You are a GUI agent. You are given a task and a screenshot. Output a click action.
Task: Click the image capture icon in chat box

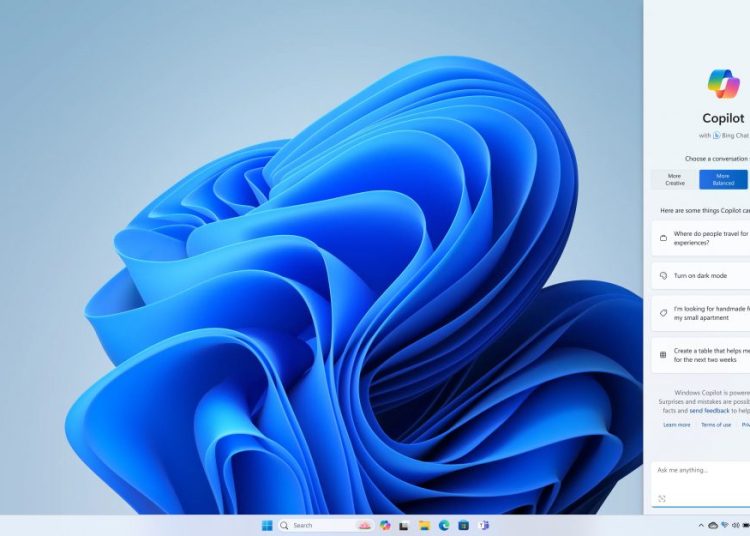coord(662,499)
